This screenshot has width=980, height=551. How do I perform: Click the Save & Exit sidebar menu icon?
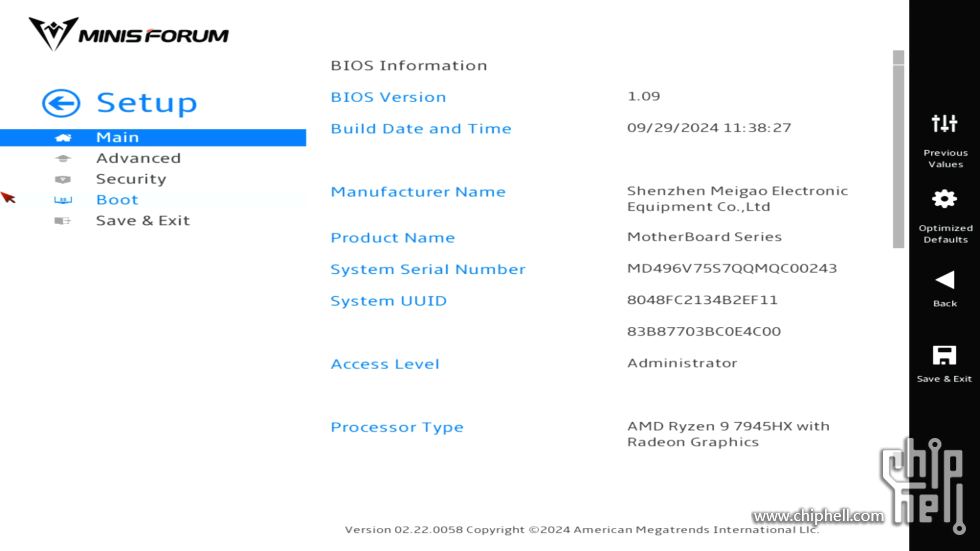point(62,221)
